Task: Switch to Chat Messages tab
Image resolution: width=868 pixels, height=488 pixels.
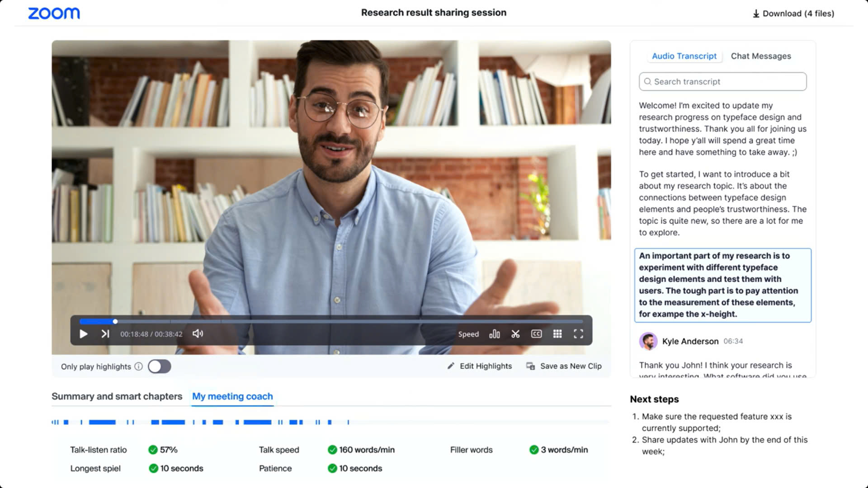Action: (761, 56)
